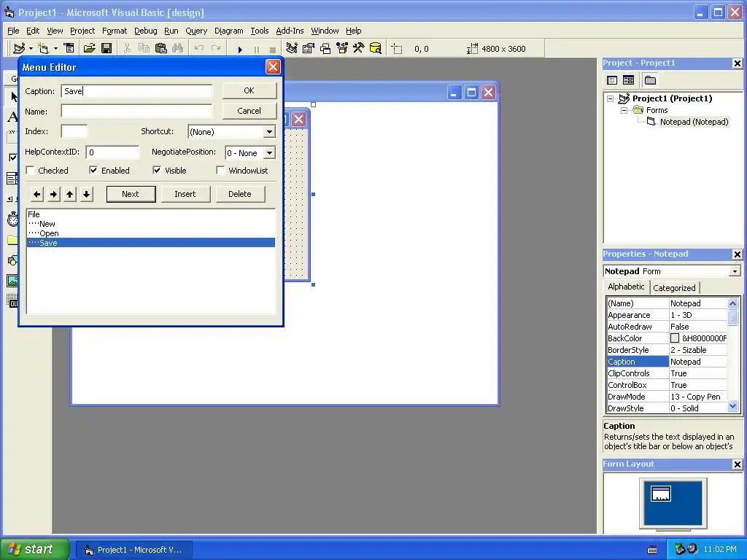Click the Copy toolbar icon
The width and height of the screenshot is (747, 560).
pyautogui.click(x=144, y=48)
